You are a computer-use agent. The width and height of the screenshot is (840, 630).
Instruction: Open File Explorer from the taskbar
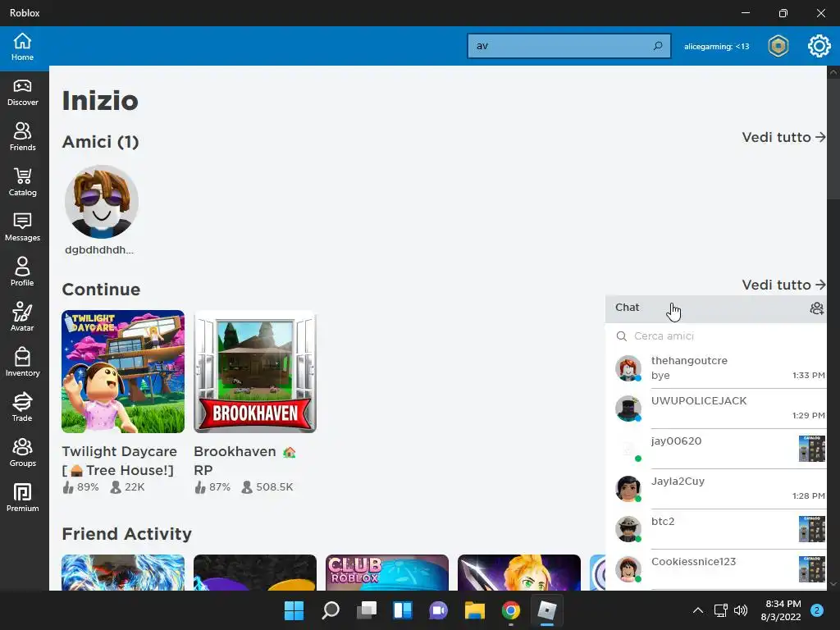click(x=475, y=610)
